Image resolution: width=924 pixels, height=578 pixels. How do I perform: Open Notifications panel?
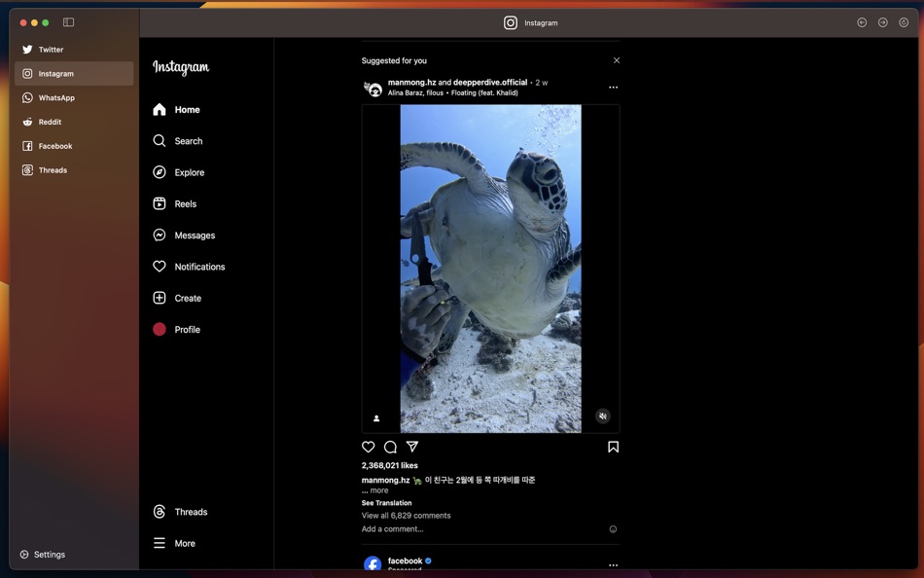[189, 267]
